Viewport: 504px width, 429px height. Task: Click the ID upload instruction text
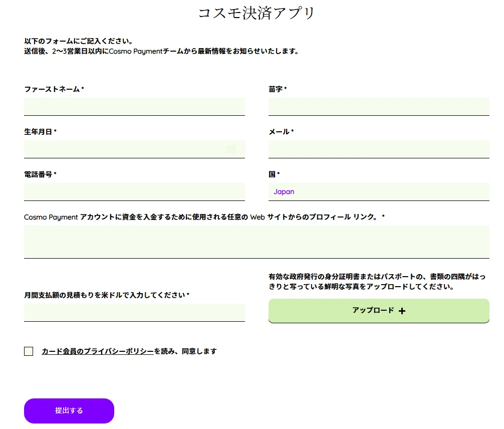(377, 281)
